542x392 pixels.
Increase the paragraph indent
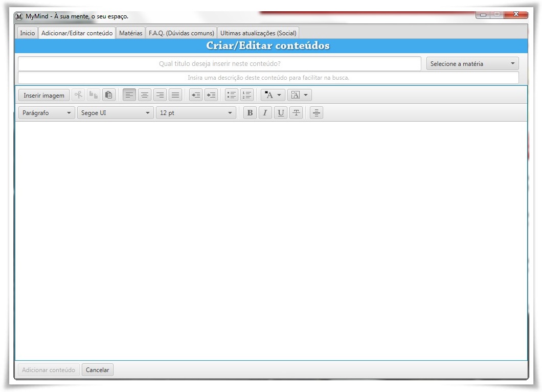211,95
